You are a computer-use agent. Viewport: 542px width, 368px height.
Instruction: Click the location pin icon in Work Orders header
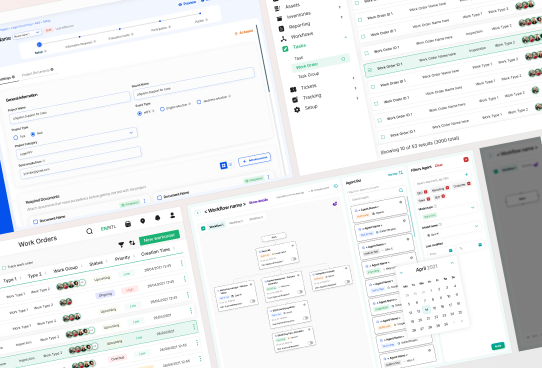point(142,221)
